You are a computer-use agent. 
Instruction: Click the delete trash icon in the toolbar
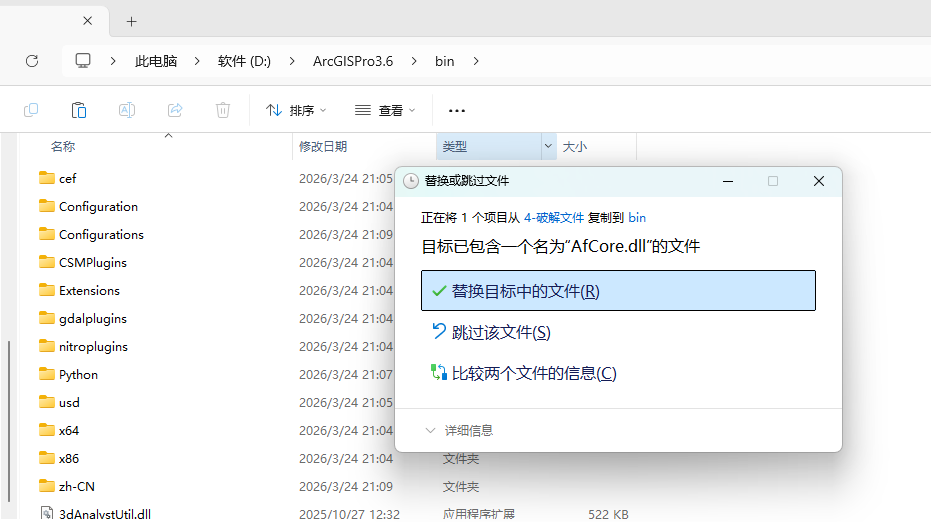223,110
